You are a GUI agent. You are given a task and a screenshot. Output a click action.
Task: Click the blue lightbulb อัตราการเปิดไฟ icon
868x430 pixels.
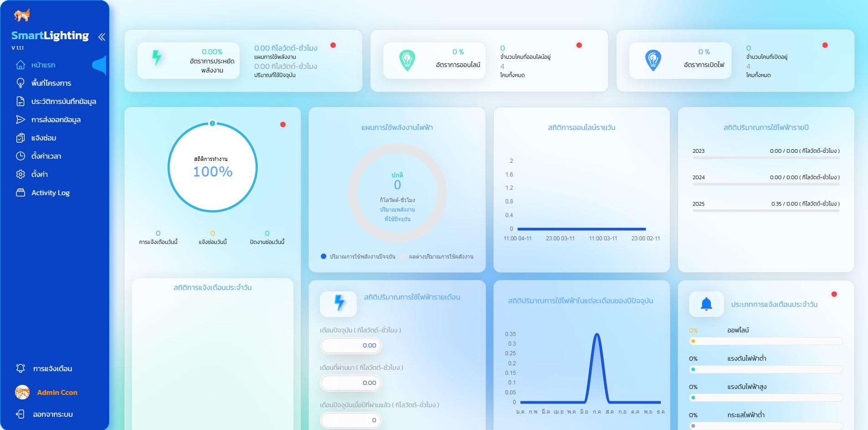click(653, 60)
